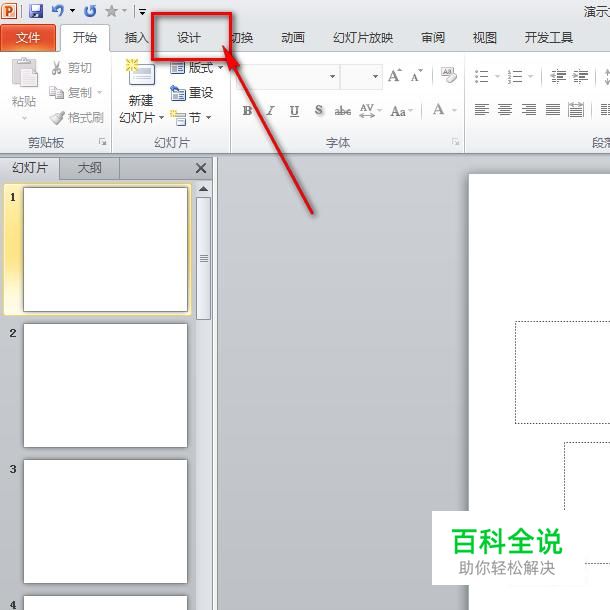Open the 粘贴 paste options arrow
This screenshot has height=610, width=610.
24,119
